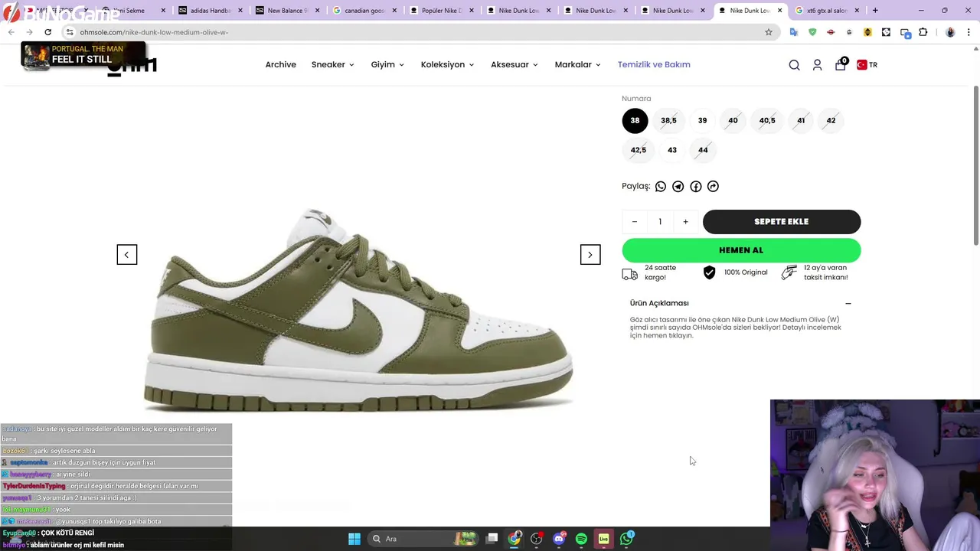Switch to the xt6 gtx al salomon tab

click(827, 11)
